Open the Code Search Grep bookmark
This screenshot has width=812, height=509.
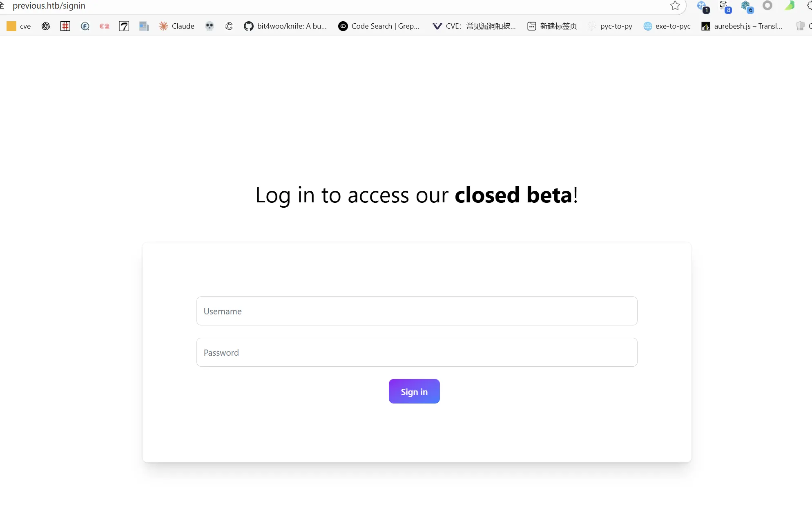click(x=379, y=26)
